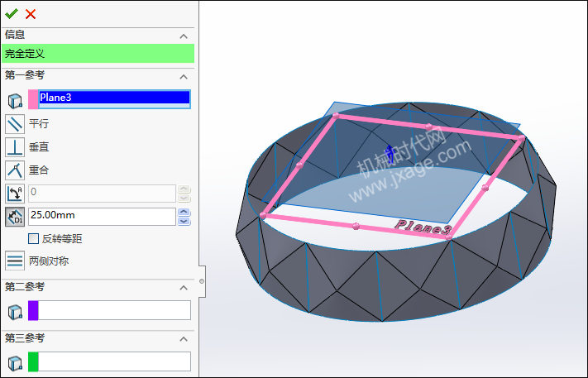Click the 25.00mm offset distance field
Viewport: 588px width, 378px height.
tap(102, 217)
